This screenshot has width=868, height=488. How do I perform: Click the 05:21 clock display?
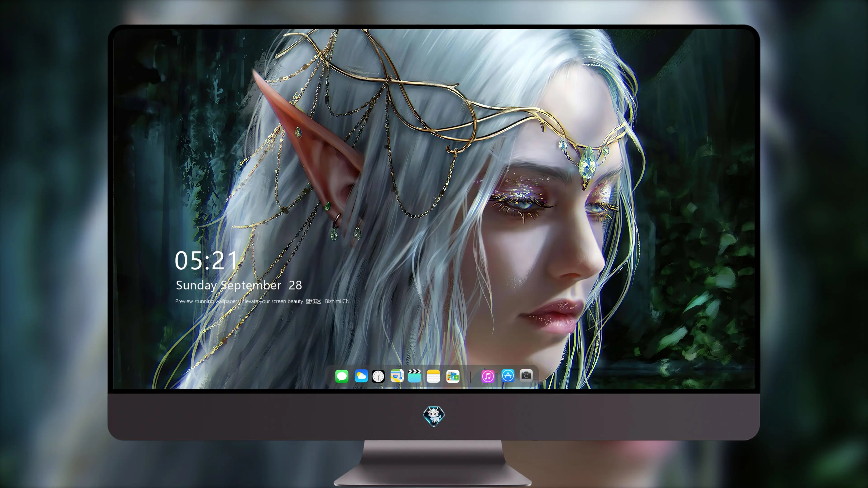coord(206,261)
